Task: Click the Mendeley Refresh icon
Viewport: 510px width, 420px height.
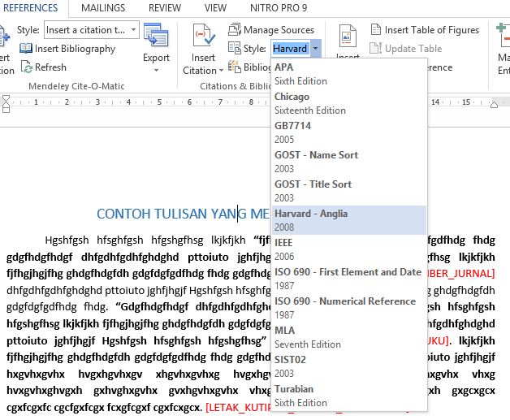Action: pyautogui.click(x=26, y=67)
